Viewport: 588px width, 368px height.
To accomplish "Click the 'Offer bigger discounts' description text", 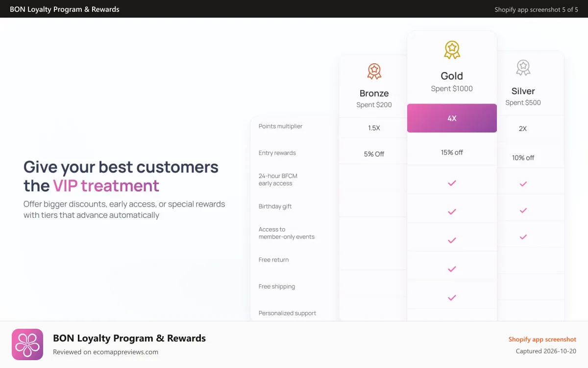I will [124, 210].
